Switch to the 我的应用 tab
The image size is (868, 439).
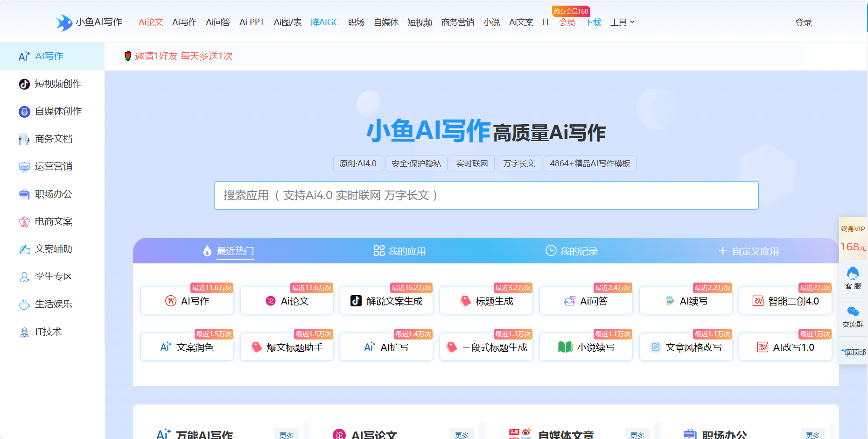399,251
